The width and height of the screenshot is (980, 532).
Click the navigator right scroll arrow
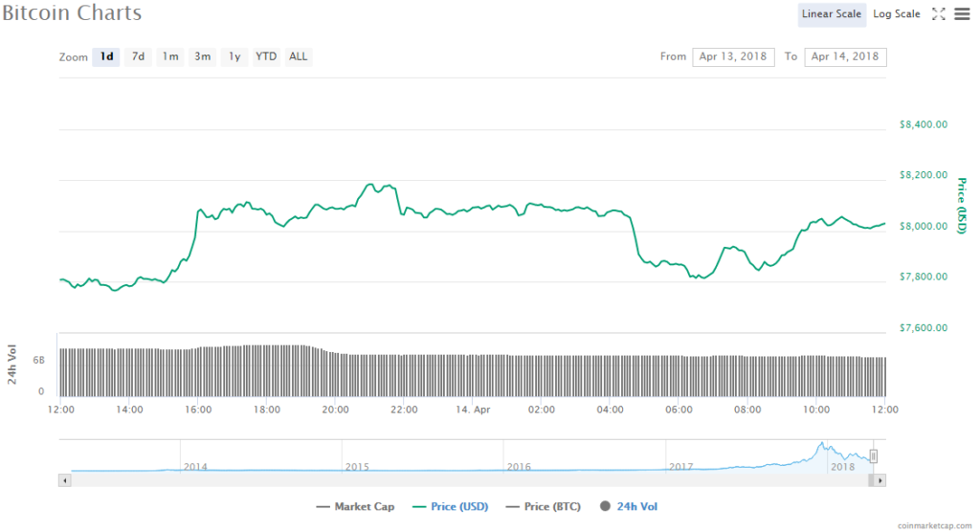880,479
